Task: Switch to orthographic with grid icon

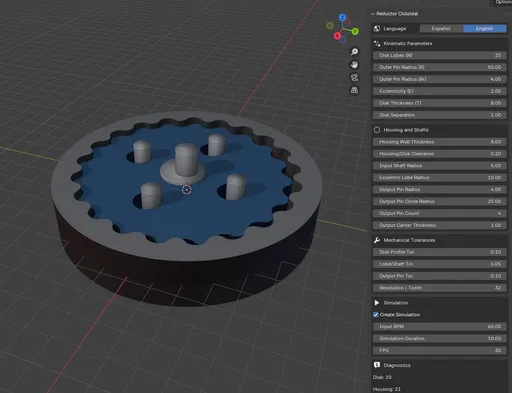Action: [354, 90]
